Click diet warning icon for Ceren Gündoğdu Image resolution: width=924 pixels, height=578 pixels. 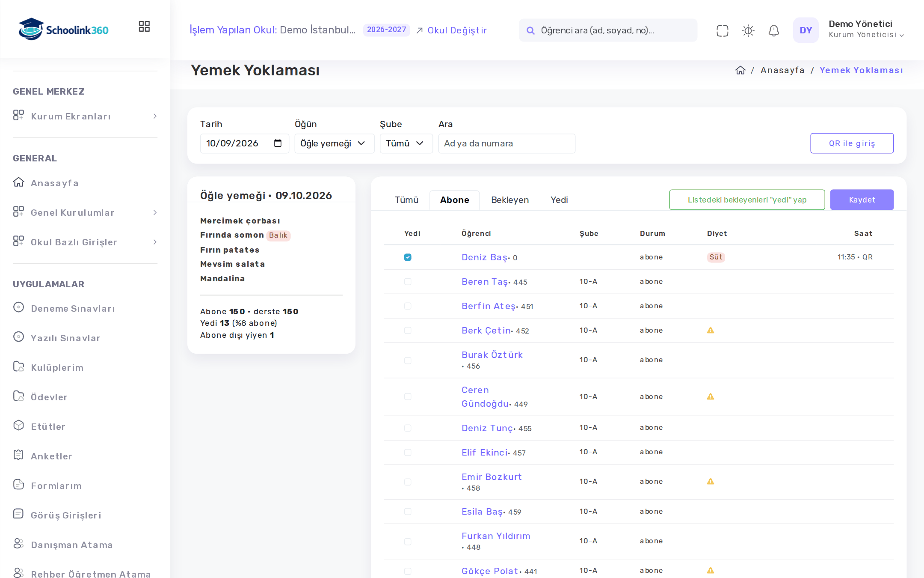711,396
